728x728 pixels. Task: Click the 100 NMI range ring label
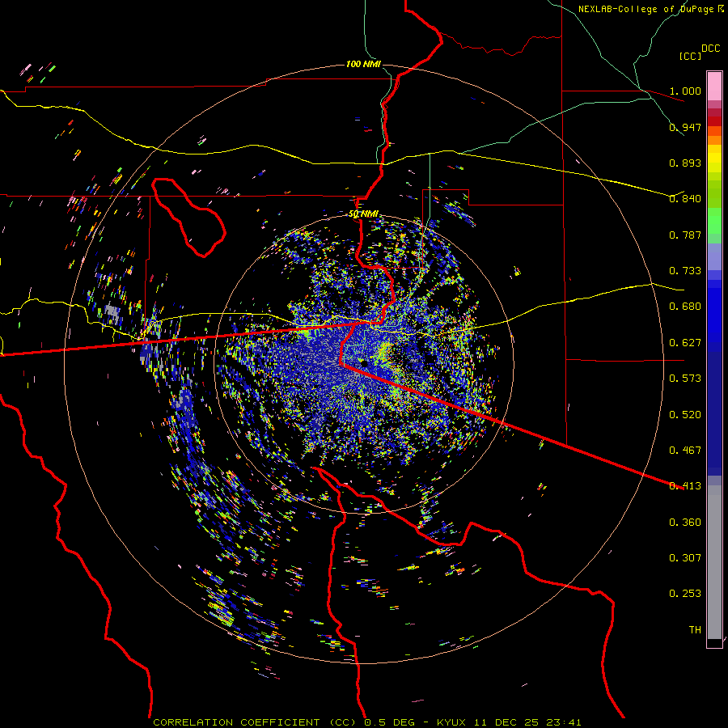pyautogui.click(x=363, y=64)
